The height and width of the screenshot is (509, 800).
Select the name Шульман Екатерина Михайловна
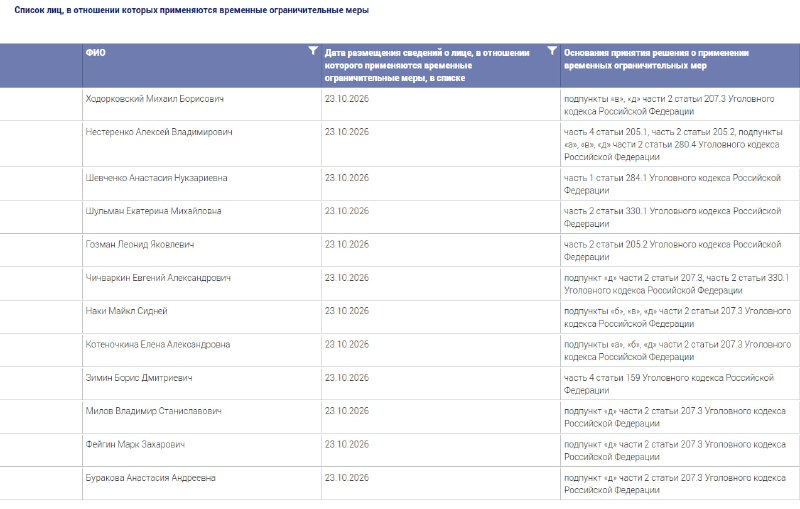153,211
